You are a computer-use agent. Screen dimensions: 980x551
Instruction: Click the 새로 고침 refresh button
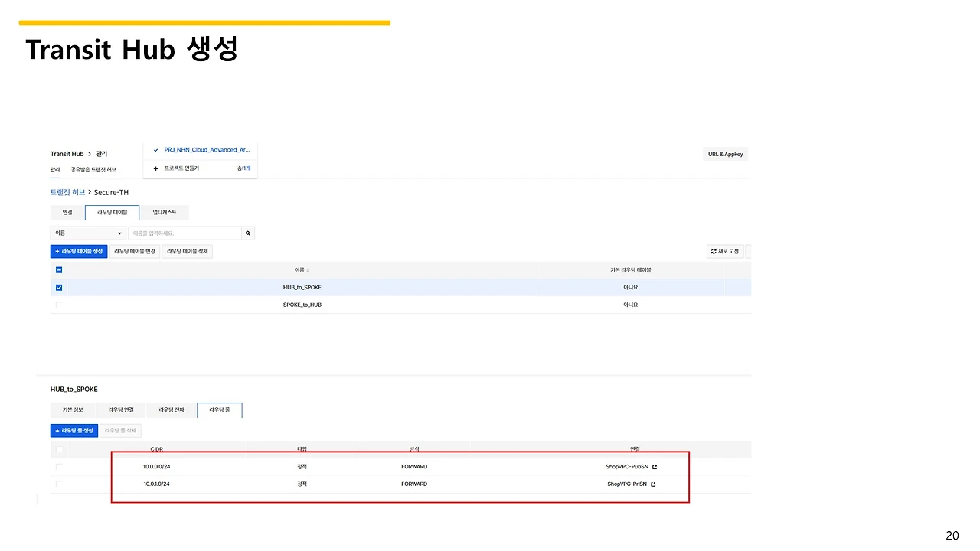pyautogui.click(x=724, y=251)
